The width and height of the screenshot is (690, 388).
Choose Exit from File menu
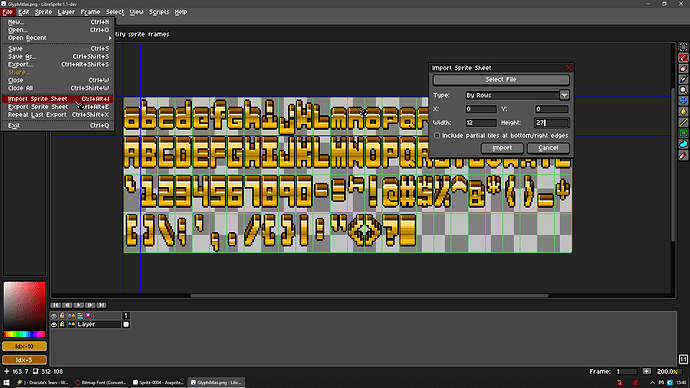click(58, 126)
